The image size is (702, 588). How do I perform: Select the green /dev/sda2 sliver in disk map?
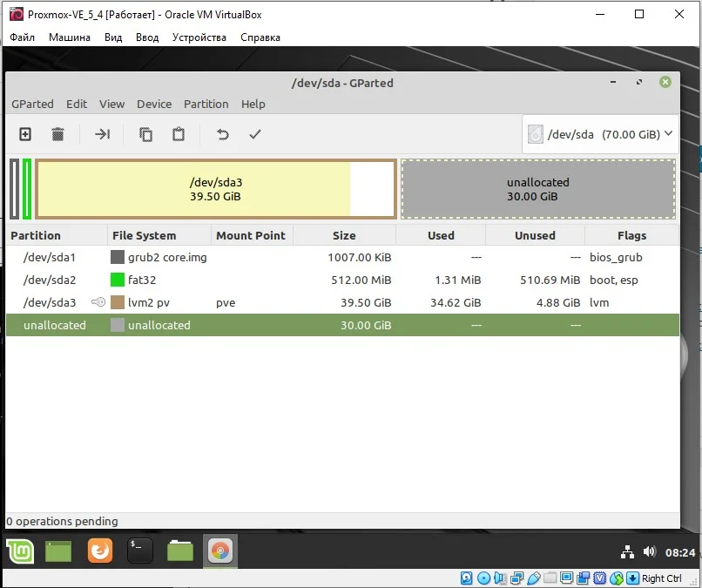pos(27,189)
